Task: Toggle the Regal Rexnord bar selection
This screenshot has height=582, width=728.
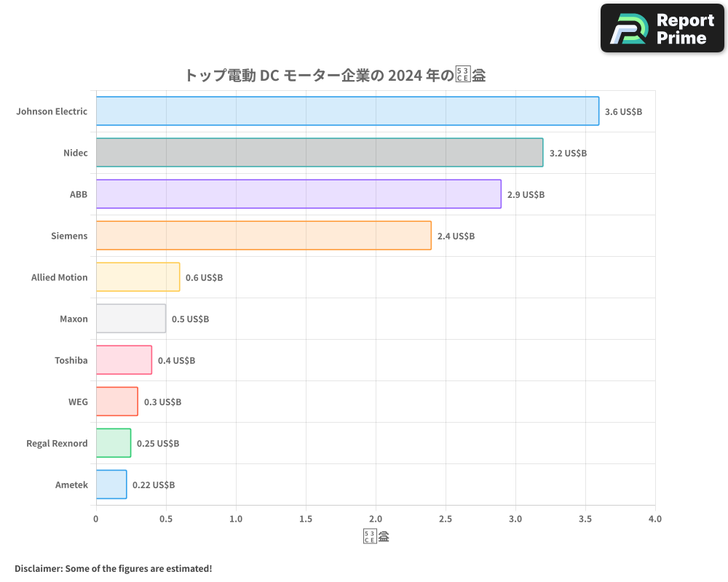Action: [x=112, y=443]
